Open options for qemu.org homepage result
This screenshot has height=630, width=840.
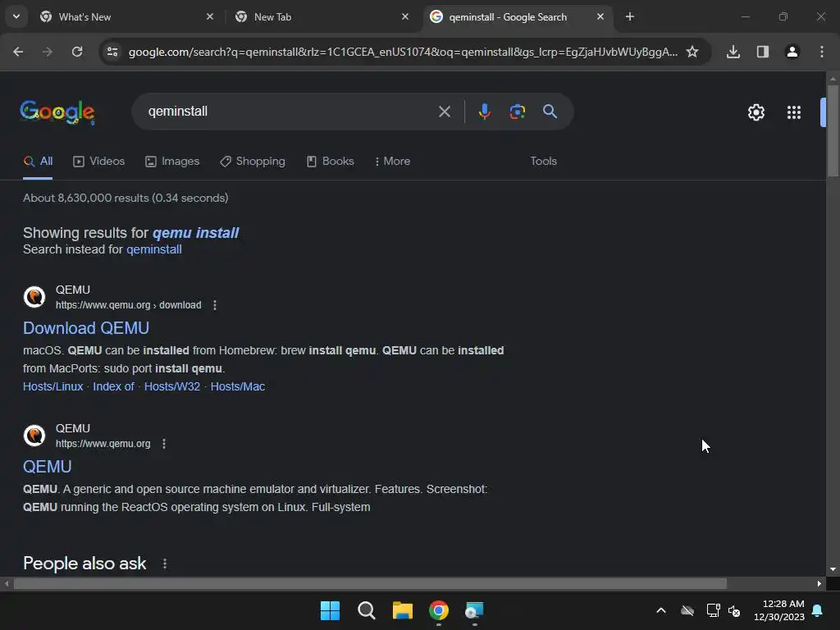[164, 444]
